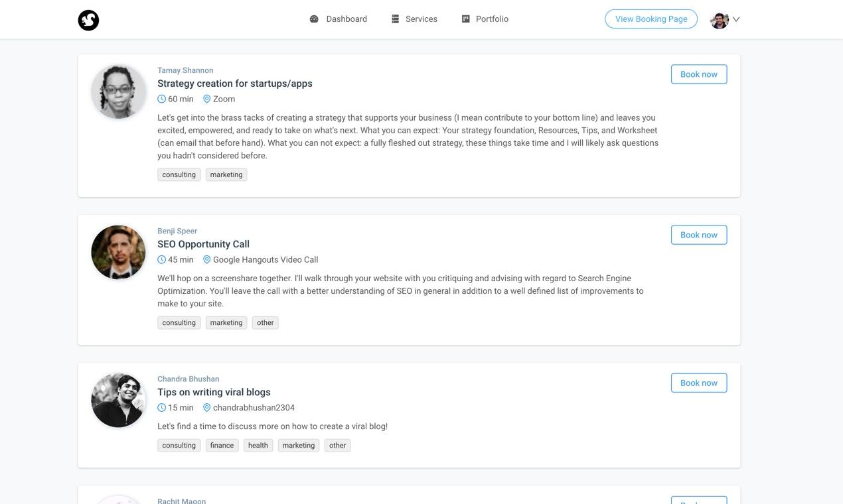The image size is (843, 504).
Task: Book now for Strategy creation service
Action: pos(698,74)
